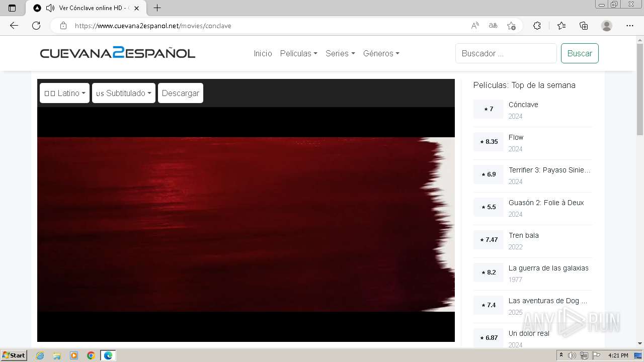Viewport: 644px width, 362px height.
Task: Select Microsoft Edge on the taskbar
Action: pos(108,355)
